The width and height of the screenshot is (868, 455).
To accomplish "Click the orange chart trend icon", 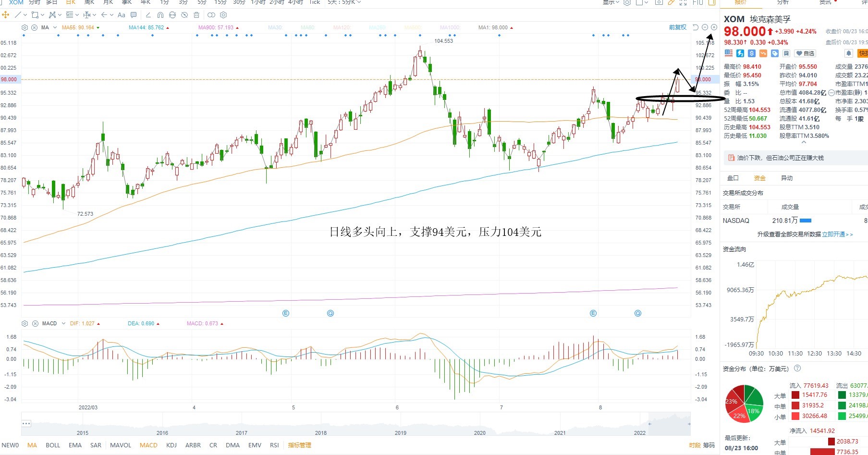I will click(763, 53).
